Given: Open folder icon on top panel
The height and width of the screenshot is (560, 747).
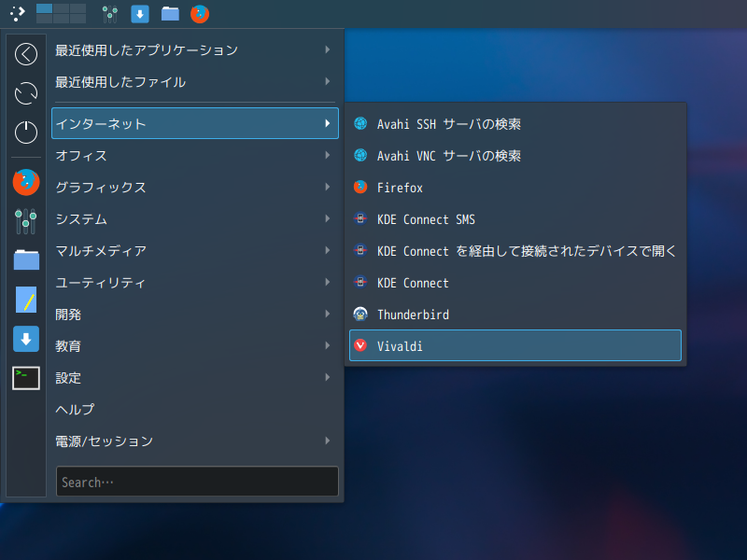Looking at the screenshot, I should pos(170,14).
